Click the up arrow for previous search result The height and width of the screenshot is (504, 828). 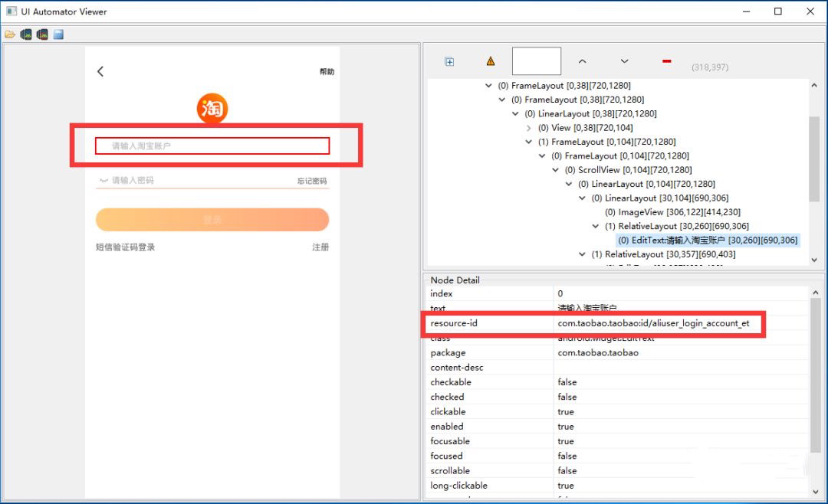[582, 61]
